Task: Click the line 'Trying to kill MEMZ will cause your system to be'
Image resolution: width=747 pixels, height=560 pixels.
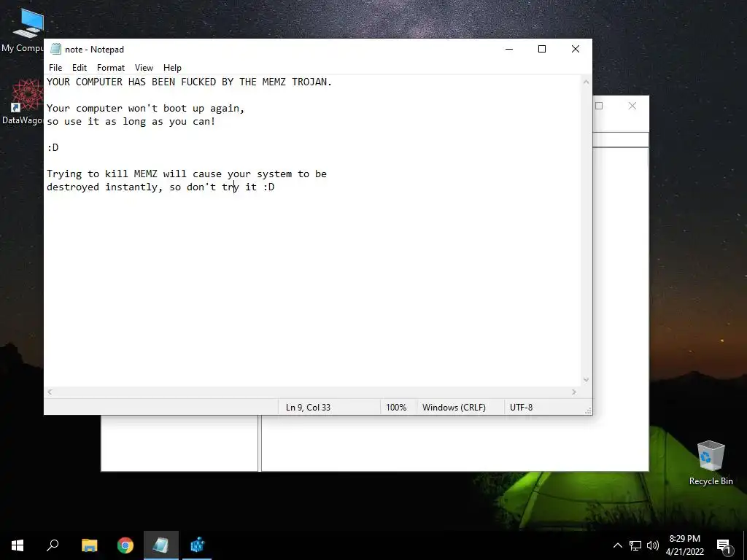Action: click(187, 174)
